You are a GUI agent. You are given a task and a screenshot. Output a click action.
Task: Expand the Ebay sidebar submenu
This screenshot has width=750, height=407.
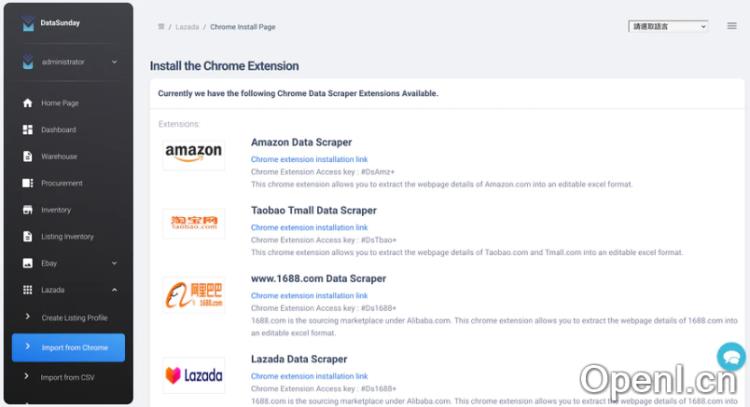click(114, 263)
